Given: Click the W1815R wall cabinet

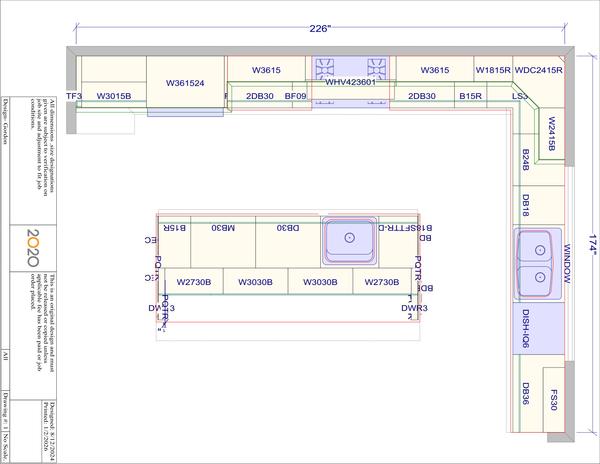Looking at the screenshot, I should tap(493, 71).
